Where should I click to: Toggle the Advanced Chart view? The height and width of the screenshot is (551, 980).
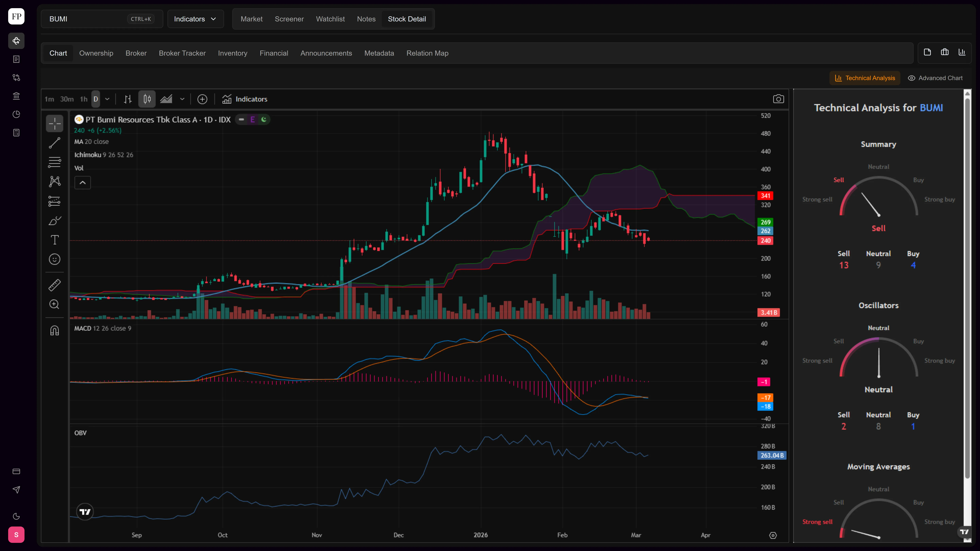935,78
